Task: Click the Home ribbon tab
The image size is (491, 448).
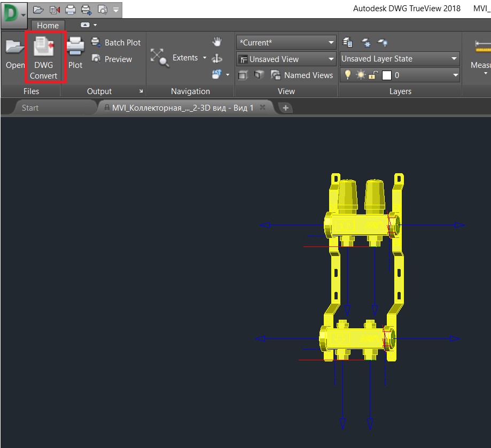Action: [48, 25]
